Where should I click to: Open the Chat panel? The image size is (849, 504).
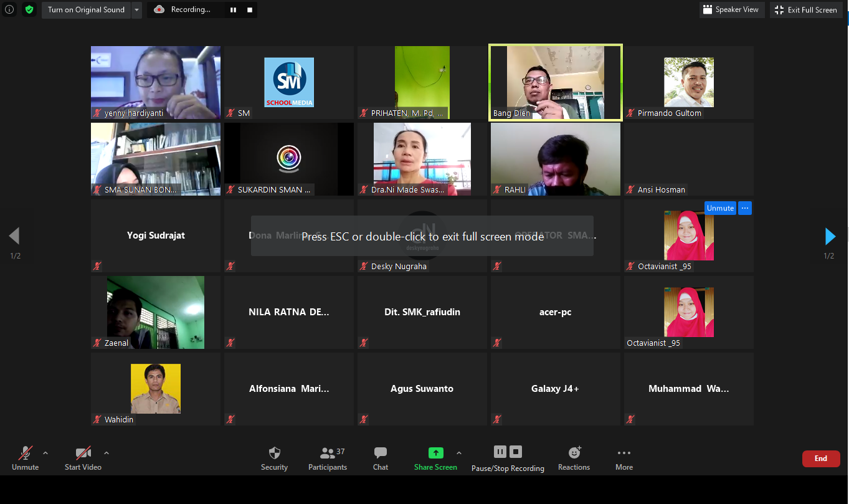381,453
